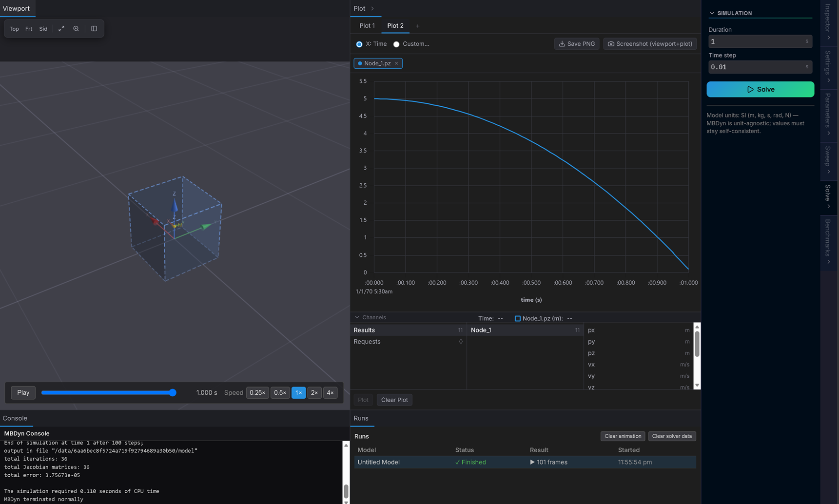Viewport: 839px width, 504px height.
Task: Switch to Plot 1 tab
Action: pyautogui.click(x=367, y=26)
